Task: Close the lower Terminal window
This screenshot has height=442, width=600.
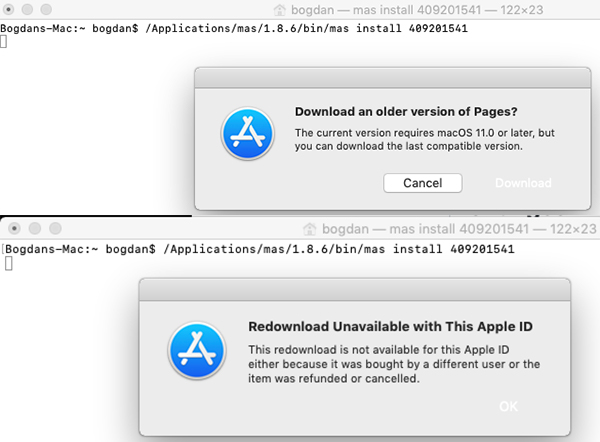Action: [x=14, y=228]
